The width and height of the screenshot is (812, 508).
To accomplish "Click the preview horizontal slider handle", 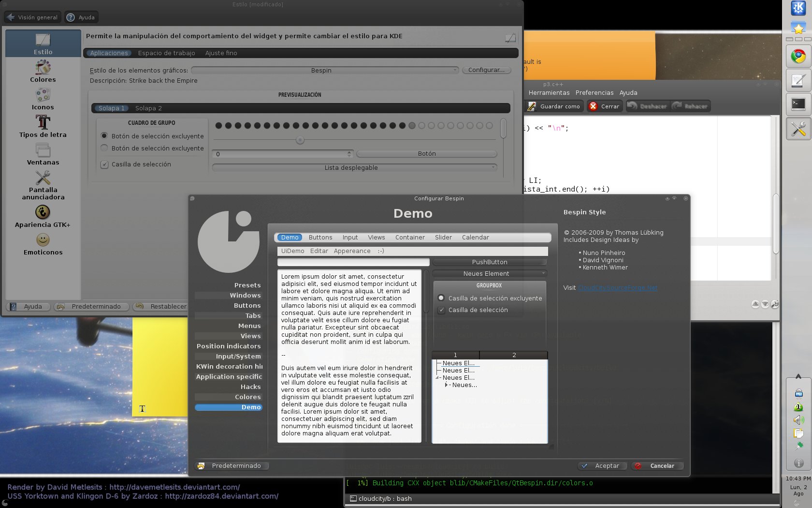I will coord(300,140).
